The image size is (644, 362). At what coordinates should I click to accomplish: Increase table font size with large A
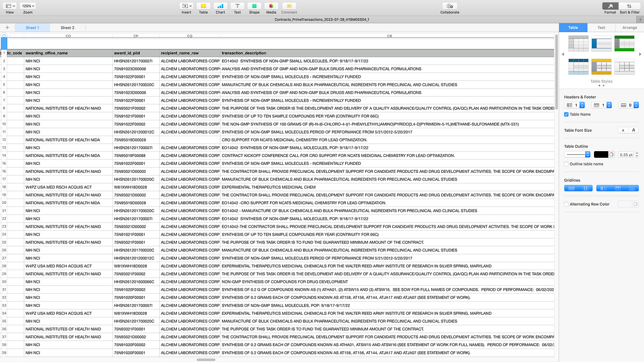(x=633, y=130)
